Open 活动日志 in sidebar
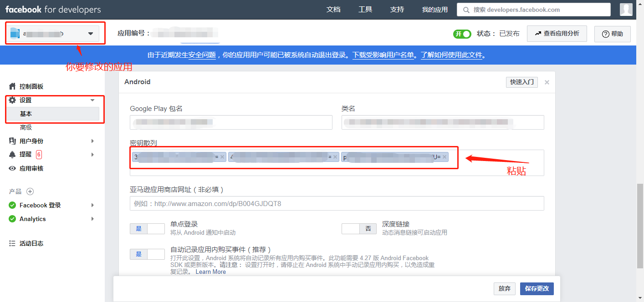 31,243
